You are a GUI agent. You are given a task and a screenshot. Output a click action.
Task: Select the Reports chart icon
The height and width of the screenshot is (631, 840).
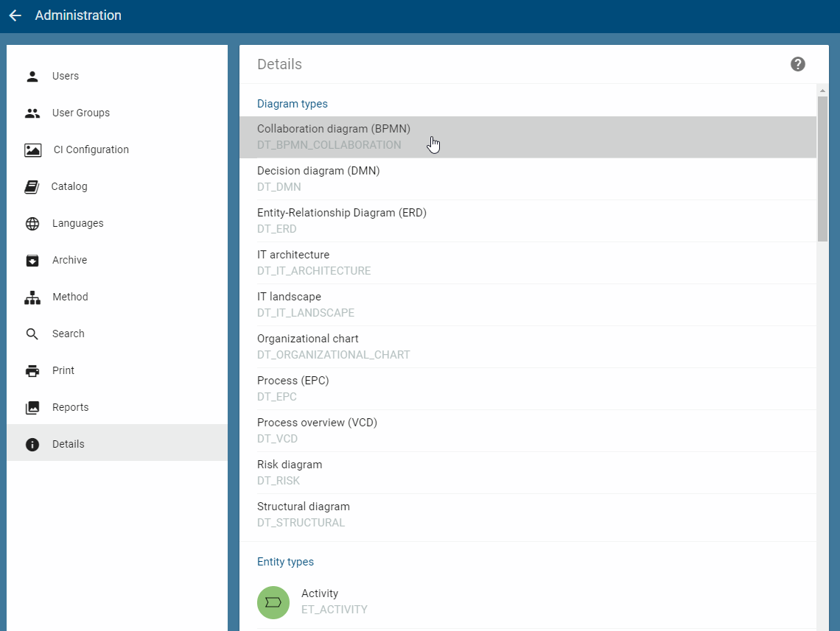(32, 406)
